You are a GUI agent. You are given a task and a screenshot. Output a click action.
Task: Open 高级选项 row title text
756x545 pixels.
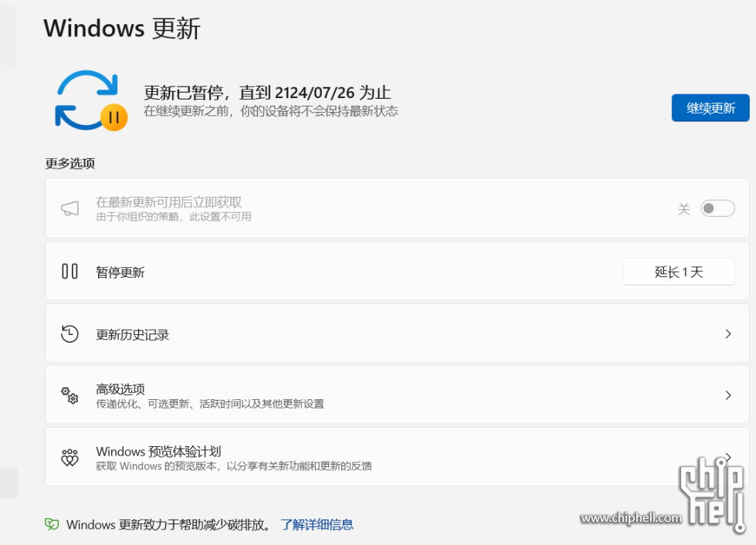[120, 389]
